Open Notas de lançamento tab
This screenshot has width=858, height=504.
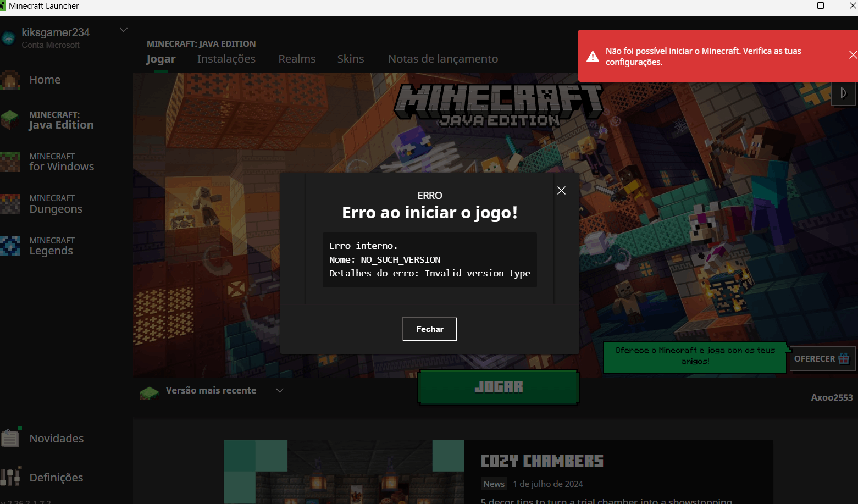443,59
